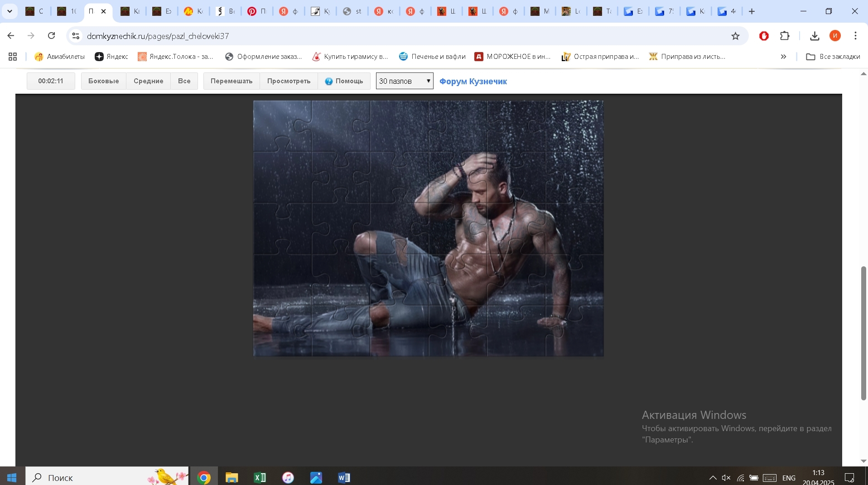Open Chrome downloads icon
This screenshot has height=485, width=868.
815,36
